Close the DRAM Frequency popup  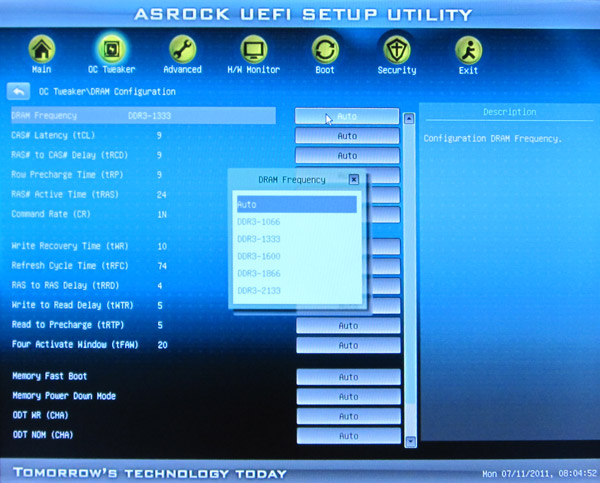coord(354,179)
